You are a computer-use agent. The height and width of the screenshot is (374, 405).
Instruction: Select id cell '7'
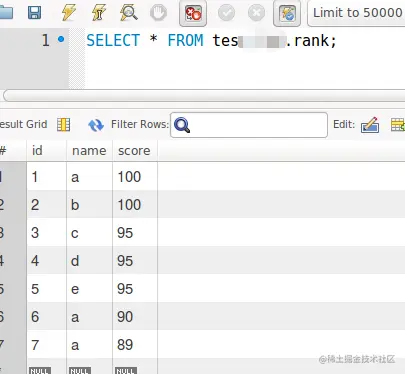click(x=46, y=345)
